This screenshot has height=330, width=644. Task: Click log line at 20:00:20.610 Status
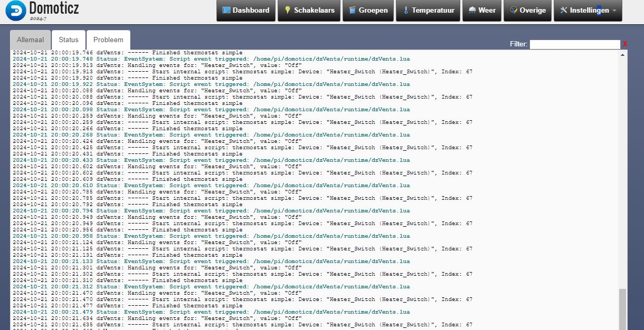[211, 186]
